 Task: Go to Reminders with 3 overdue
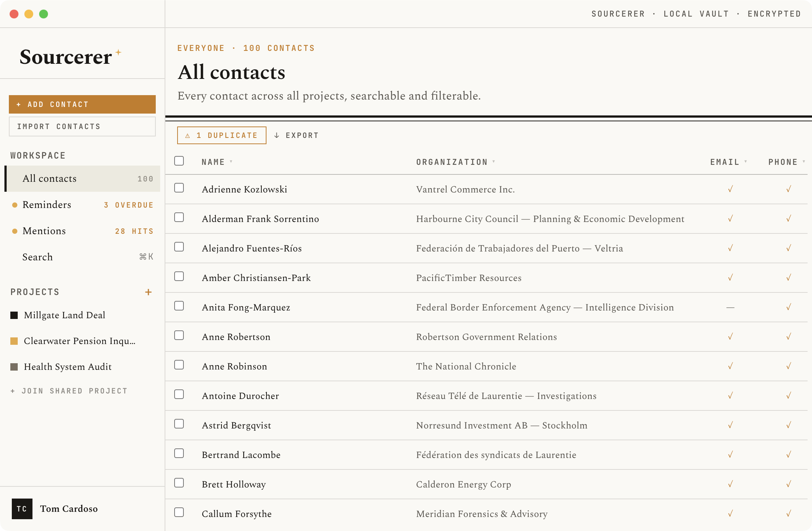tap(83, 205)
